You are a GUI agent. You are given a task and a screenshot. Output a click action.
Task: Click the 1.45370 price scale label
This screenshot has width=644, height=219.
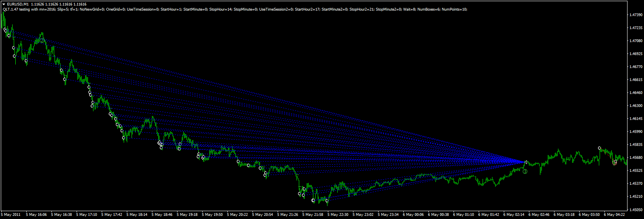pos(636,184)
